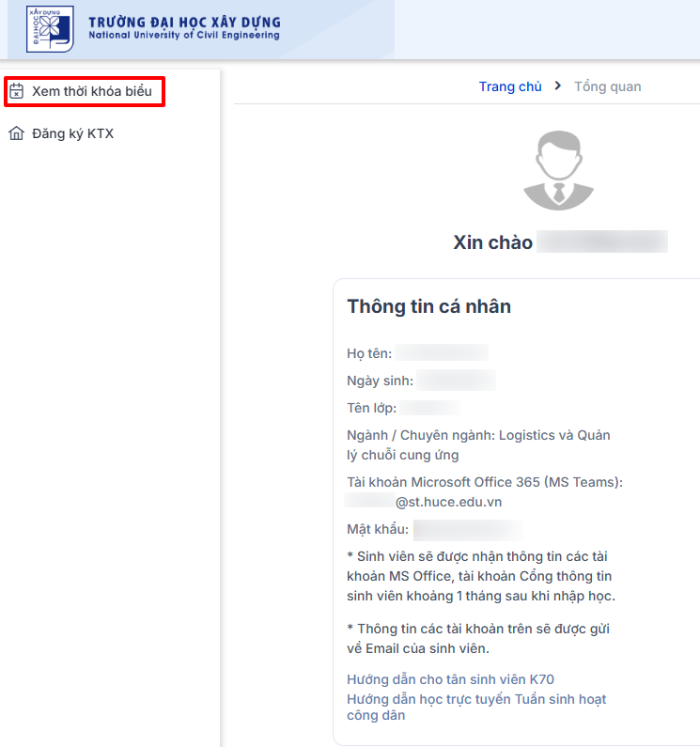The image size is (700, 747).
Task: Click the university logo emblem
Action: coord(50,29)
